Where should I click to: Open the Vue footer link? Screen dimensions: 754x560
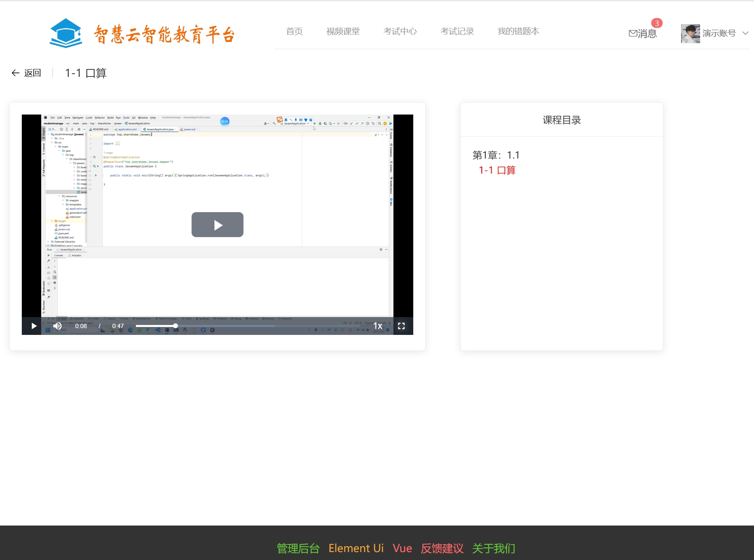[x=402, y=549]
